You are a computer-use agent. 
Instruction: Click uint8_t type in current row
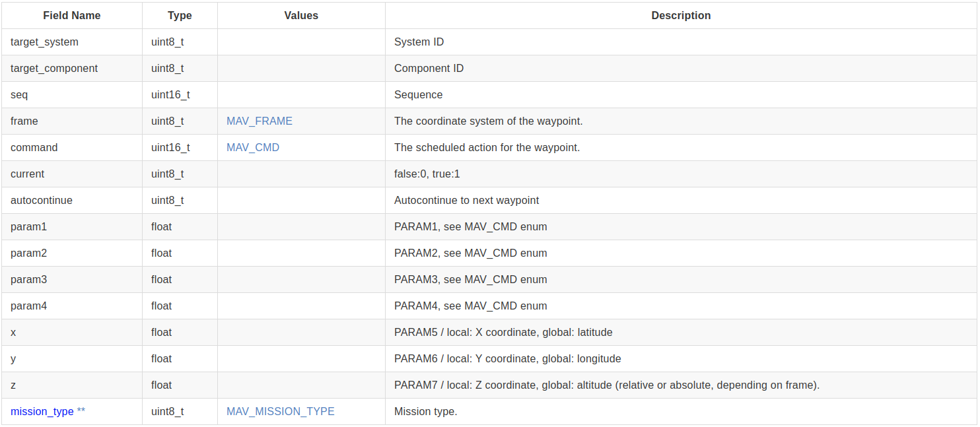coord(167,174)
